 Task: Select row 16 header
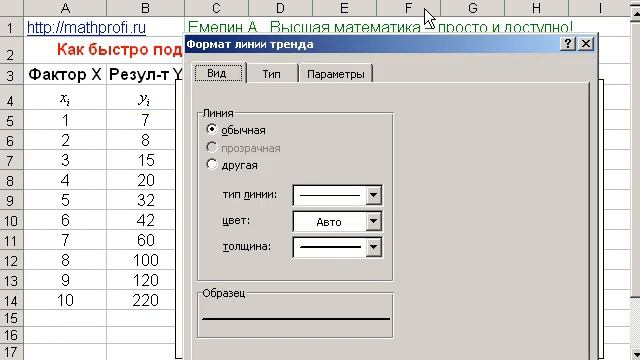pyautogui.click(x=11, y=335)
